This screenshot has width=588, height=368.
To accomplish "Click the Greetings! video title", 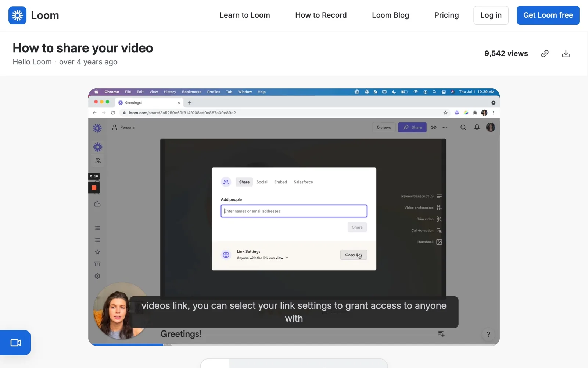I will (x=181, y=334).
